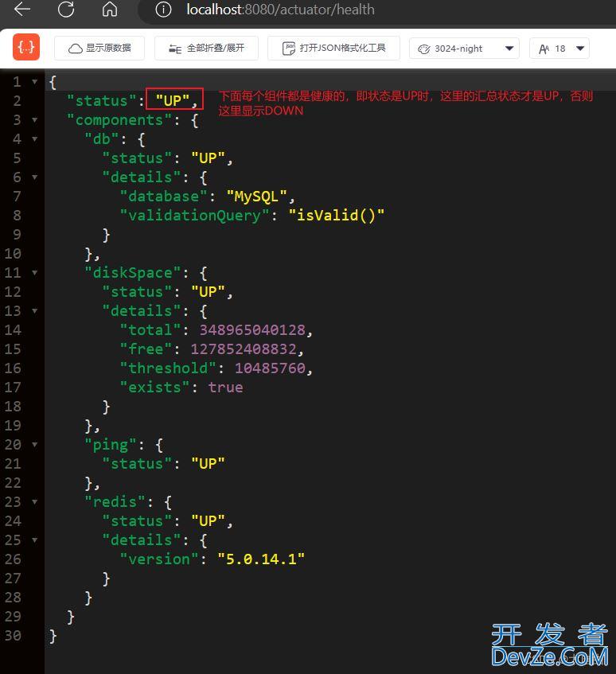Screen dimensions: 616x674
Task: Collapse root object on line 1
Action: [34, 82]
